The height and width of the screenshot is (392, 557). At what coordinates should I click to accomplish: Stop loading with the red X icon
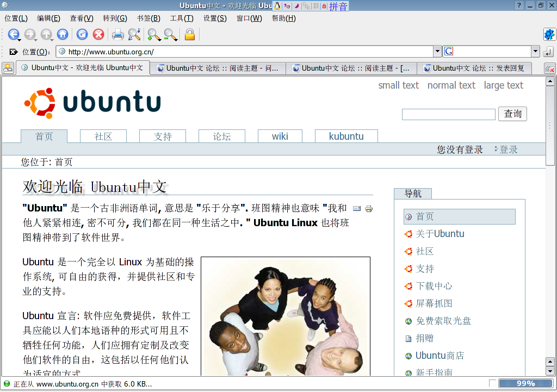click(x=98, y=34)
